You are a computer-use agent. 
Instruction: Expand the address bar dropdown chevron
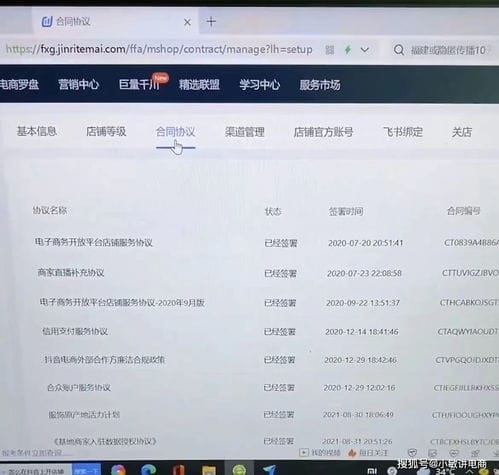point(365,50)
